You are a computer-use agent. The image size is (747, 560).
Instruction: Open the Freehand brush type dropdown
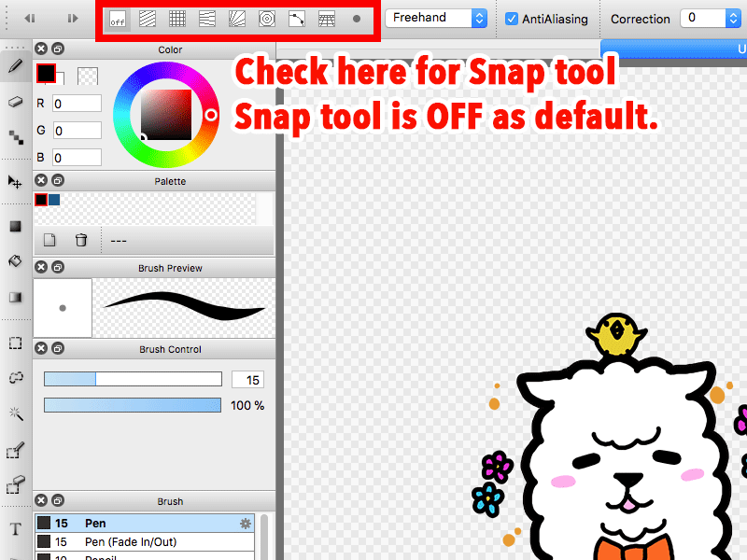tap(436, 18)
